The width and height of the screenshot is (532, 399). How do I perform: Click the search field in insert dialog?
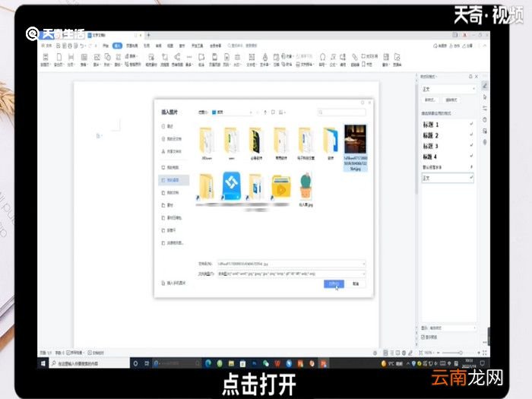[342, 112]
